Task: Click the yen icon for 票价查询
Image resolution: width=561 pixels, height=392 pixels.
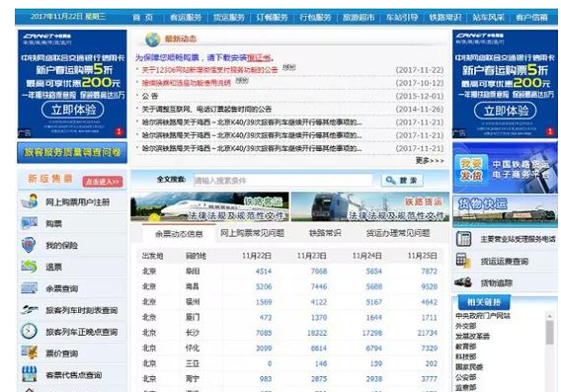Action: pos(30,353)
